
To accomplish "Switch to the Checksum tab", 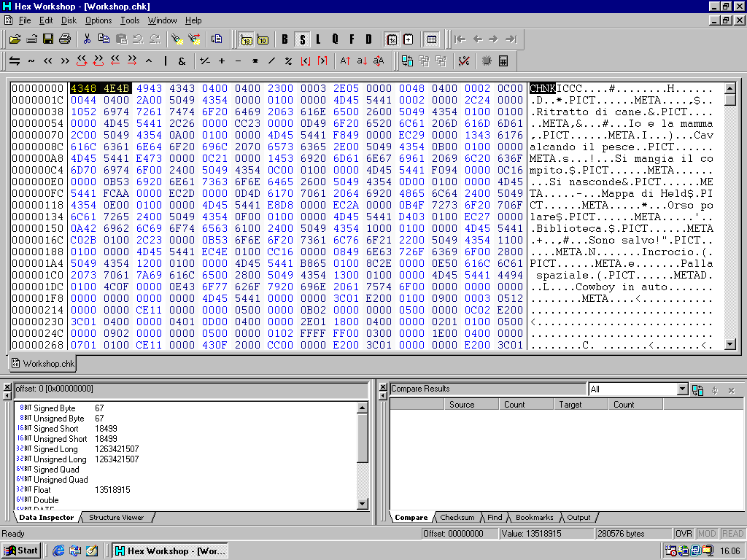I will [457, 518].
